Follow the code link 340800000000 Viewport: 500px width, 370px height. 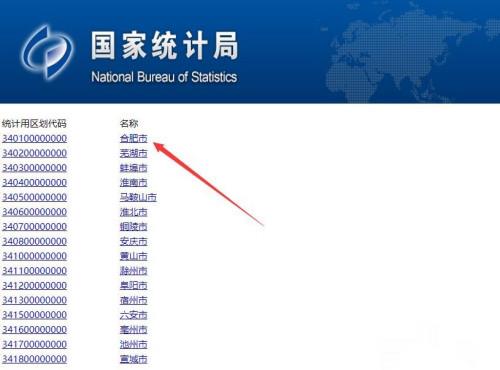(x=35, y=241)
